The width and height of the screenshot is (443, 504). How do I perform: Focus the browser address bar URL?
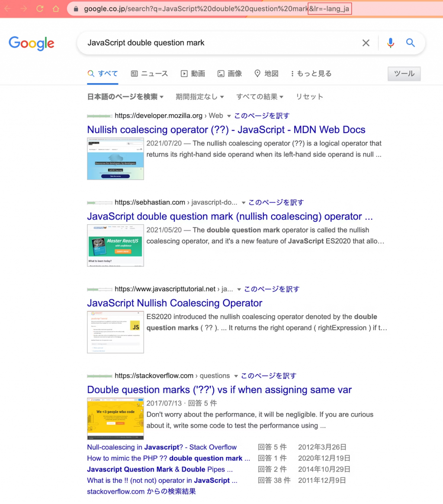216,9
